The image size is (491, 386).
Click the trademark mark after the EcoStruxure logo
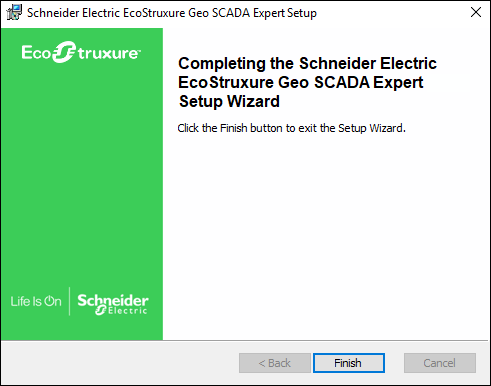pyautogui.click(x=139, y=51)
